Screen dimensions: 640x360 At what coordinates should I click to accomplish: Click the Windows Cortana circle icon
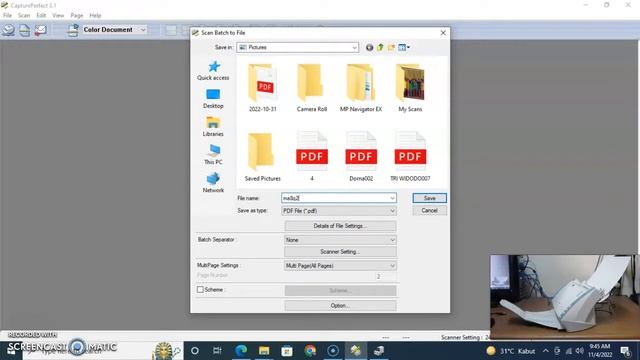click(x=195, y=351)
